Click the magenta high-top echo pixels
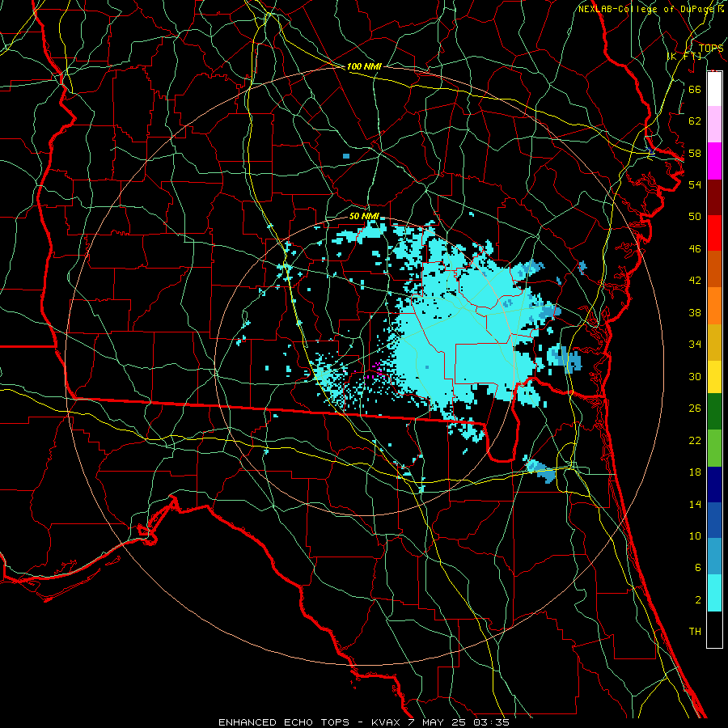The height and width of the screenshot is (728, 728). click(x=375, y=370)
